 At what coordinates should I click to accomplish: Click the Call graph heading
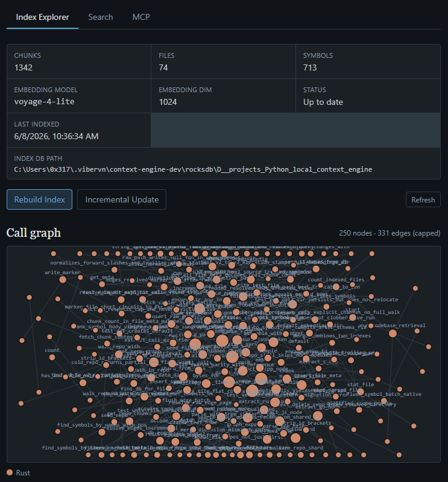(x=34, y=233)
